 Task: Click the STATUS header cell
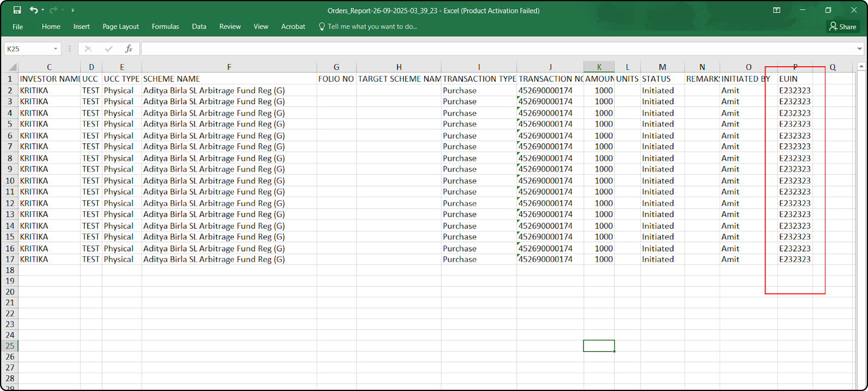[662, 79]
